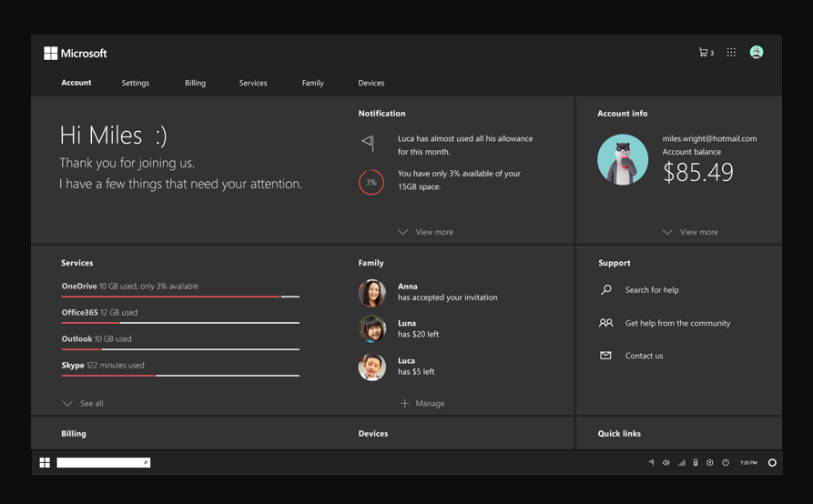This screenshot has height=504, width=813.
Task: Switch to the Billing tab
Action: [195, 83]
